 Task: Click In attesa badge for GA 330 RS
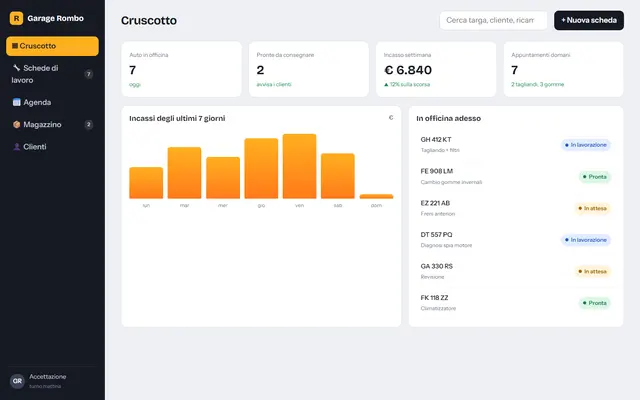[x=592, y=271]
